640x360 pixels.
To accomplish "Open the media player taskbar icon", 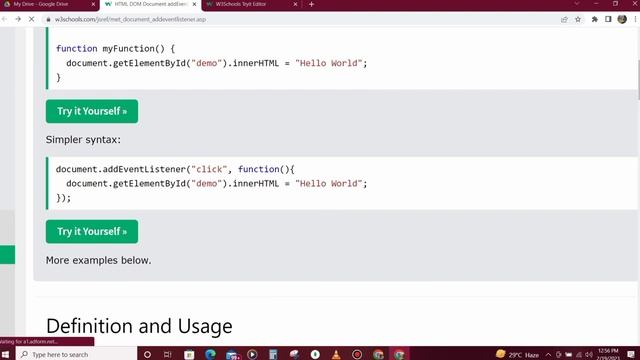I will coord(252,354).
